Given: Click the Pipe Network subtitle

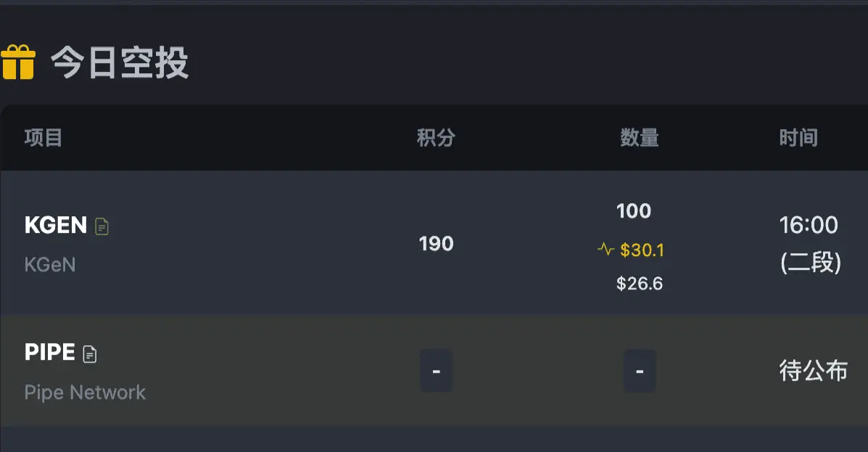Looking at the screenshot, I should [86, 393].
